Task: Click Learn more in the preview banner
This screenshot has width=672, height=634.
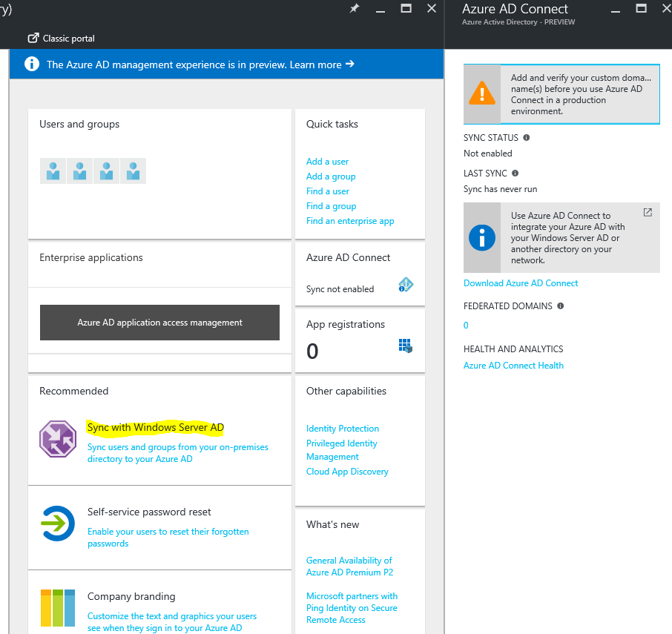Action: pos(315,65)
